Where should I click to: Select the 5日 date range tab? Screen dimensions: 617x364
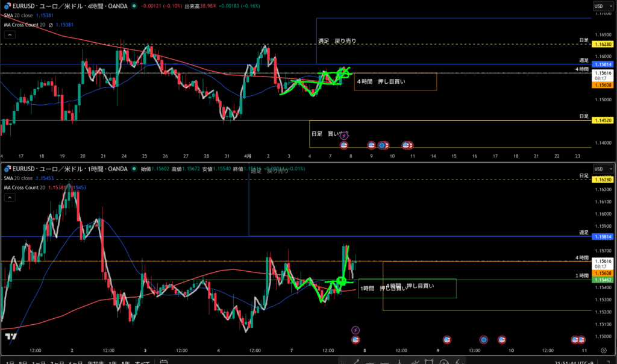[x=23, y=363]
